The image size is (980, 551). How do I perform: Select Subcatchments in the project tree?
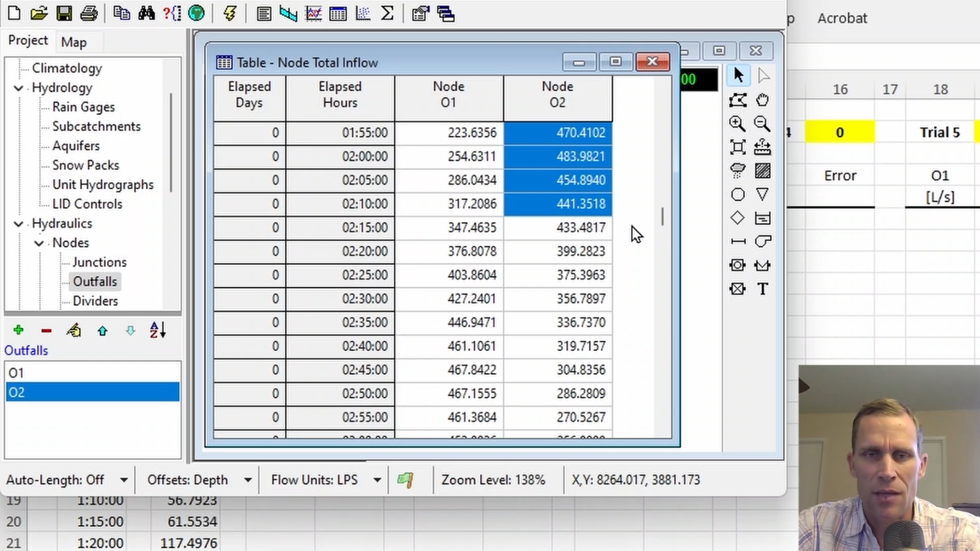tap(96, 126)
